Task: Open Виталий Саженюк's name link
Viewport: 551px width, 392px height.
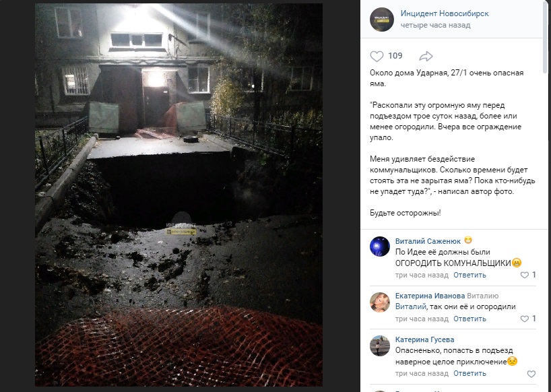Action: click(x=428, y=241)
